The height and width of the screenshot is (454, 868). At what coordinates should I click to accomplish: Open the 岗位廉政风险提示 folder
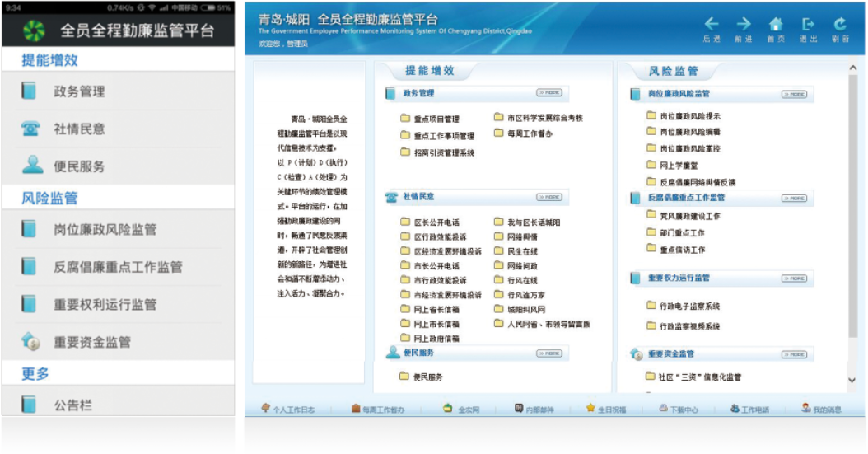684,115
